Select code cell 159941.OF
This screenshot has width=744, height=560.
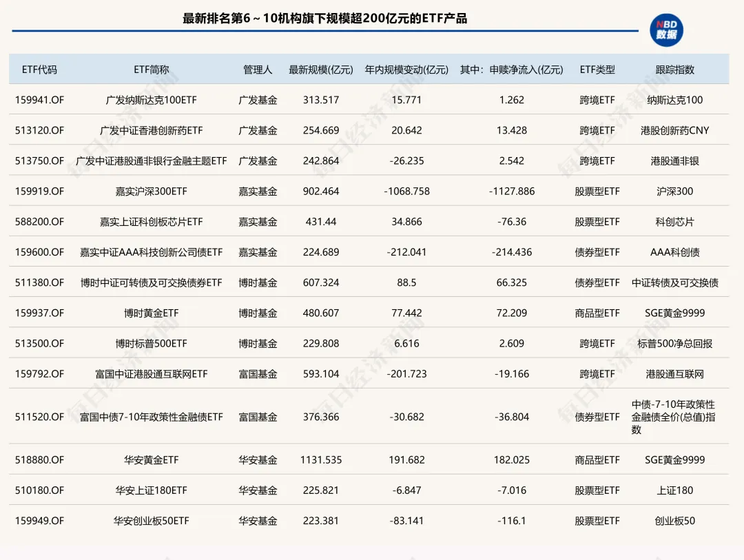(39, 100)
